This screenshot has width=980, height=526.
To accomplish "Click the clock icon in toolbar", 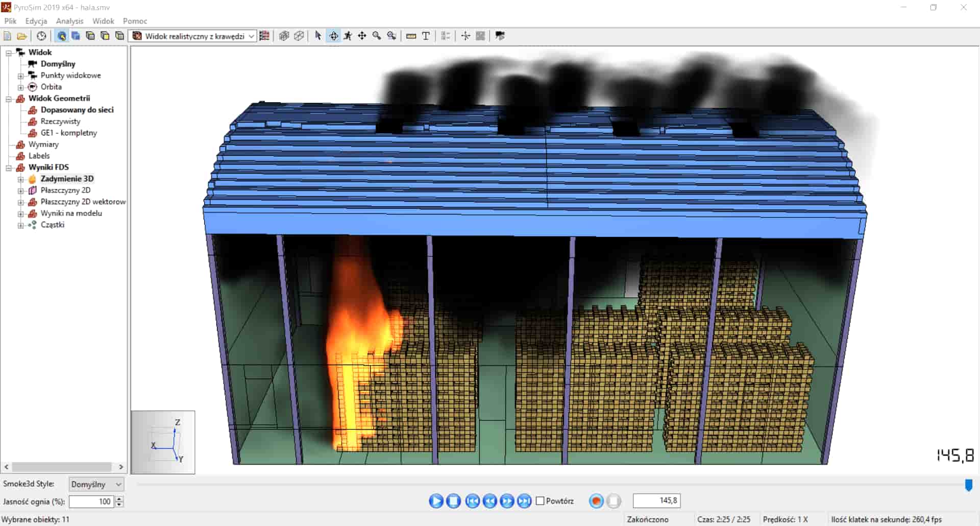I will (41, 36).
